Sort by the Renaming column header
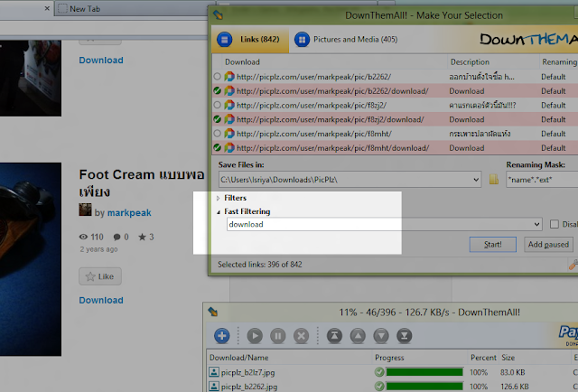 (x=559, y=62)
